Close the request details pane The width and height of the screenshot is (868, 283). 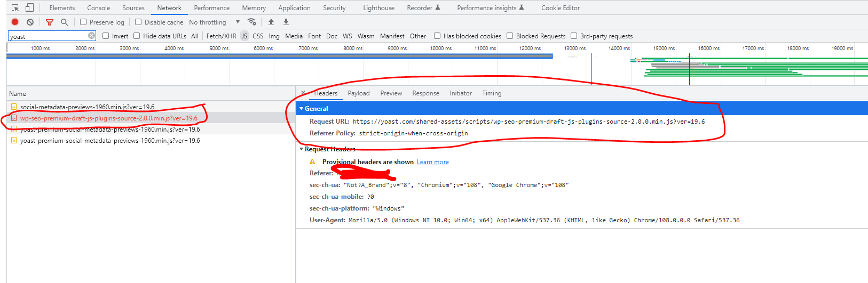point(303,93)
